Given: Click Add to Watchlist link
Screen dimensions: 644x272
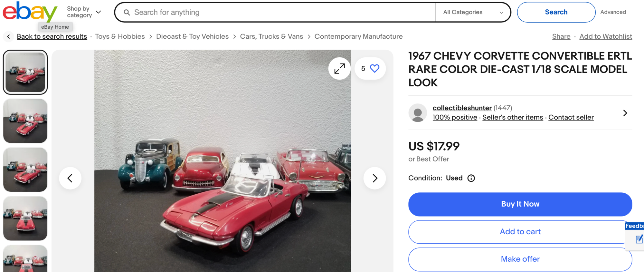Looking at the screenshot, I should pos(605,37).
